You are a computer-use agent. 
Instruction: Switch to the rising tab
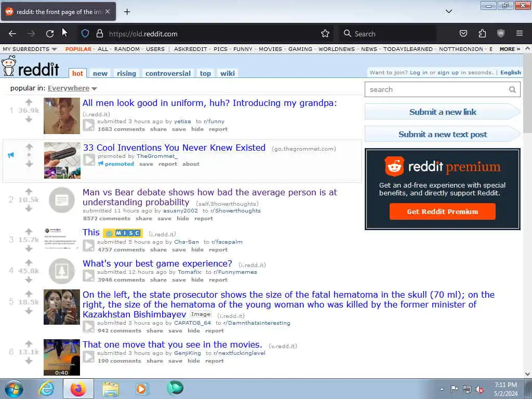coord(126,73)
